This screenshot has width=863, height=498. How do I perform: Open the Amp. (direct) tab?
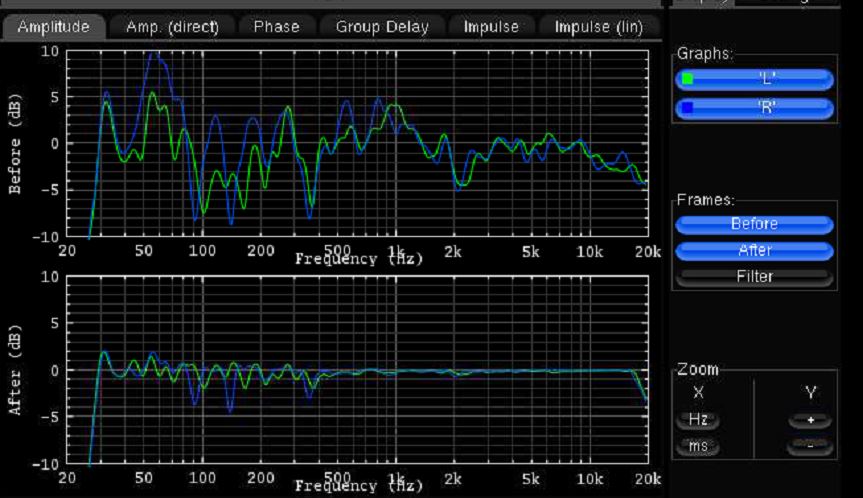pos(172,27)
